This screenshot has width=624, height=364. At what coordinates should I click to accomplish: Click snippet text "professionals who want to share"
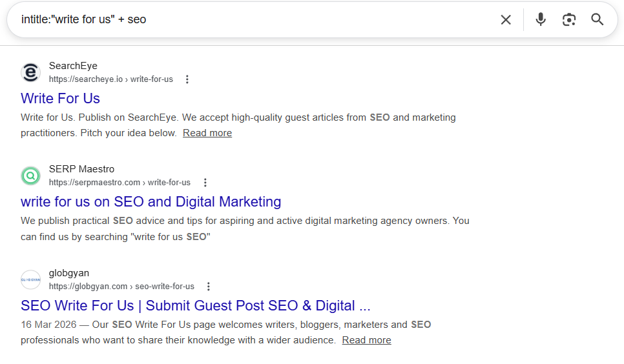click(93, 340)
